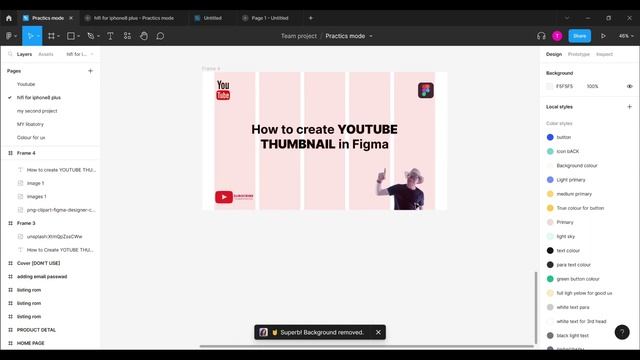Click the plugin icon in the notification
Screen dimensions: 640x360
coord(264,332)
